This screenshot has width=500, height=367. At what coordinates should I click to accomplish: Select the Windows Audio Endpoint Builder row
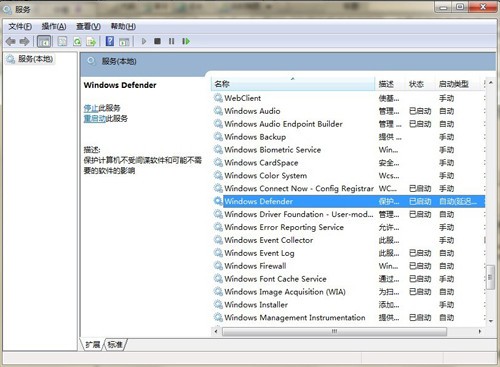[349, 124]
